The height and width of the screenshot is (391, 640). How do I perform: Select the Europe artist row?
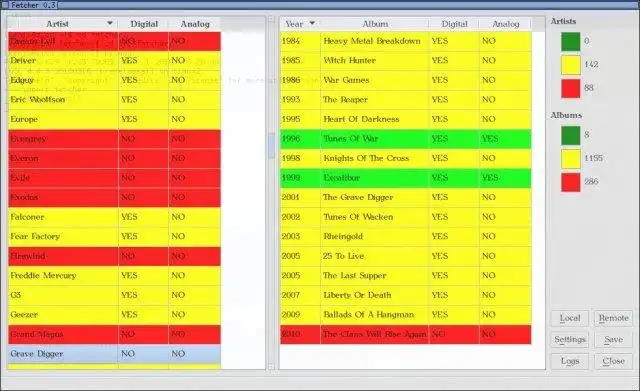(114, 119)
